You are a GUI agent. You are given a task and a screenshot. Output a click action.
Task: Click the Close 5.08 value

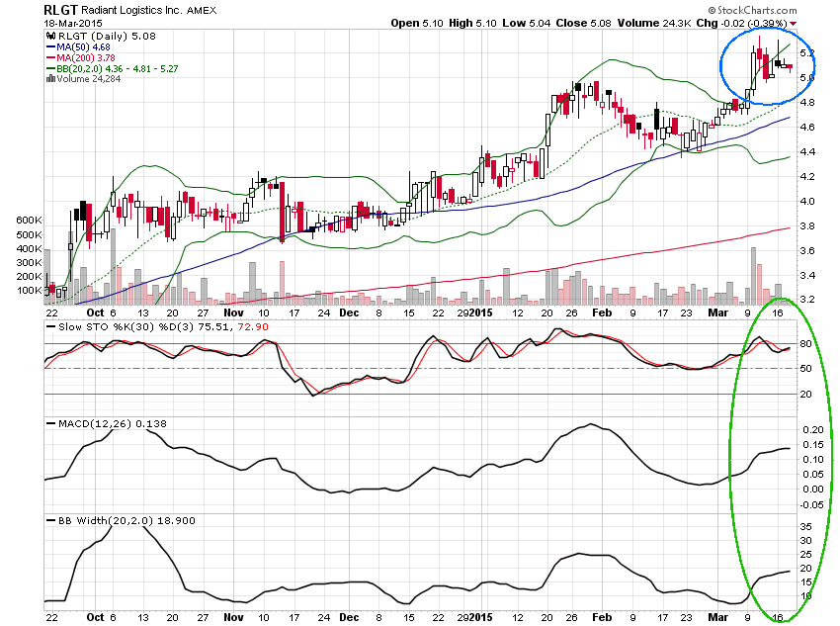(x=583, y=23)
